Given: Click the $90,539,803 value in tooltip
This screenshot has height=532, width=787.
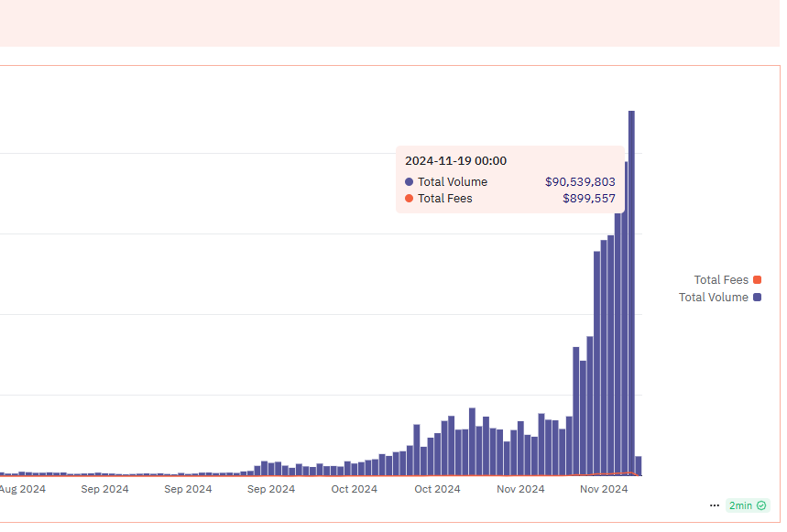Looking at the screenshot, I should point(580,182).
